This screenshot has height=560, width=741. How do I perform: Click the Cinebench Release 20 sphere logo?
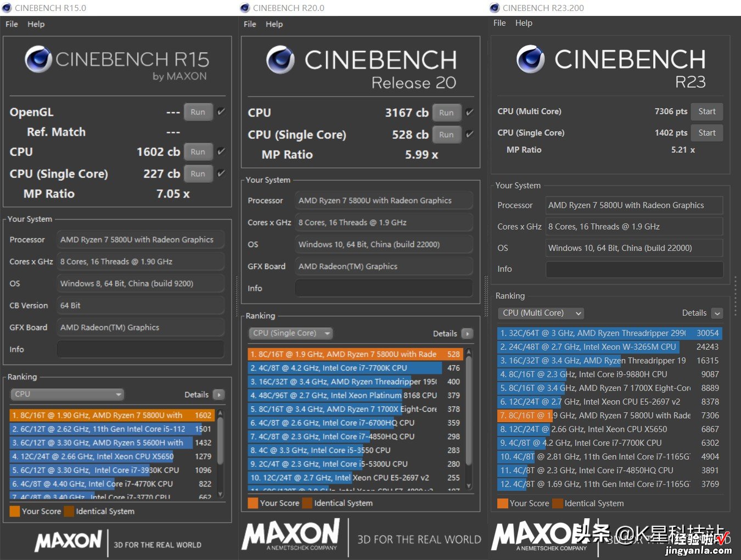coord(280,60)
